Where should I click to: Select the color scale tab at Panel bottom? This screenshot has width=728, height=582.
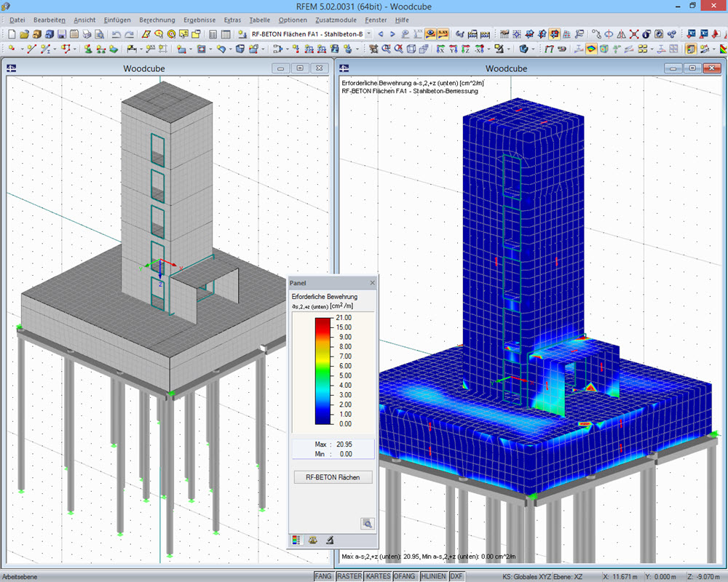pos(297,540)
